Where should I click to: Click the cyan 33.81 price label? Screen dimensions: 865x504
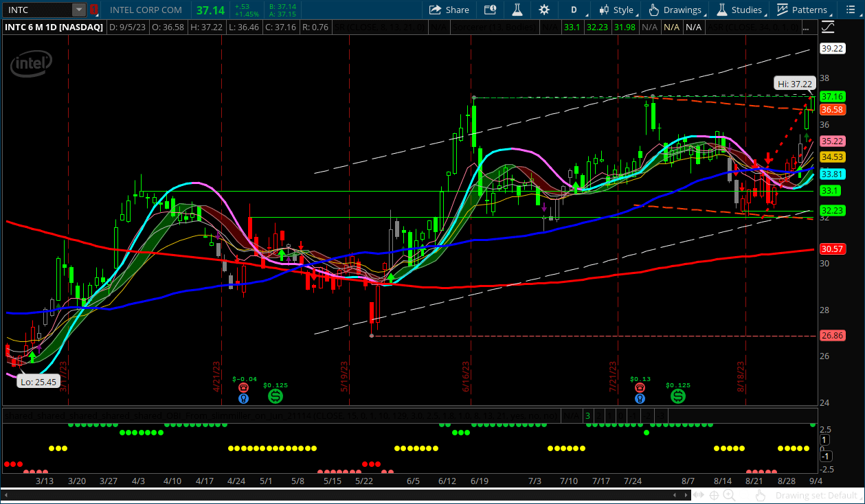tap(832, 174)
